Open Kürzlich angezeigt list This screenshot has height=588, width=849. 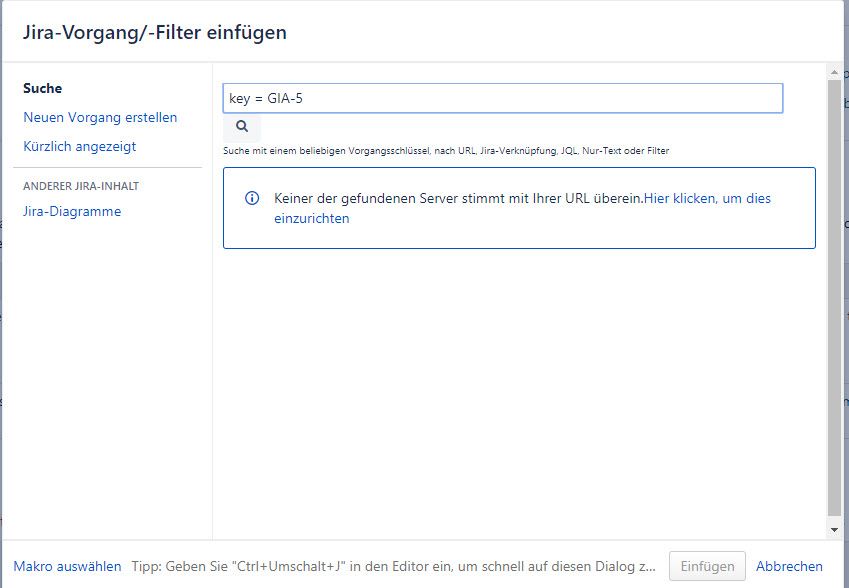point(80,147)
